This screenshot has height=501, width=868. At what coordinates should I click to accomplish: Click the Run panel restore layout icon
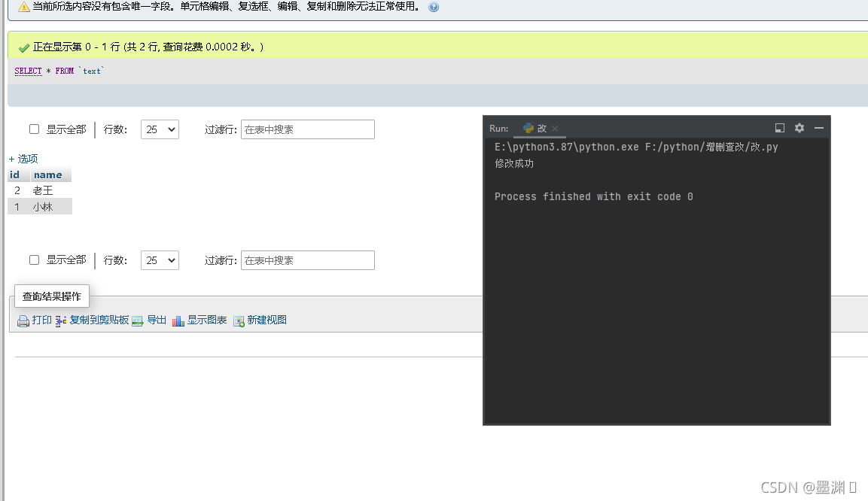point(780,128)
